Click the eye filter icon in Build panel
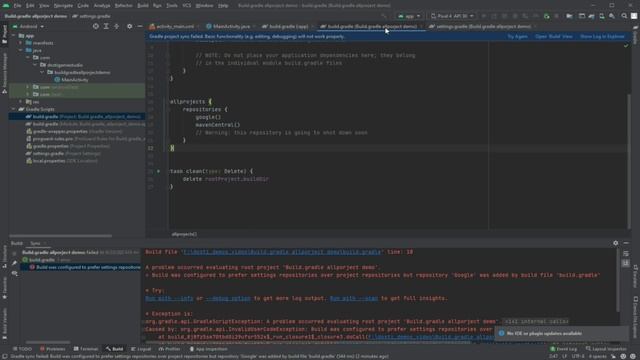Viewport: 640px width, 360px height. 15,273
